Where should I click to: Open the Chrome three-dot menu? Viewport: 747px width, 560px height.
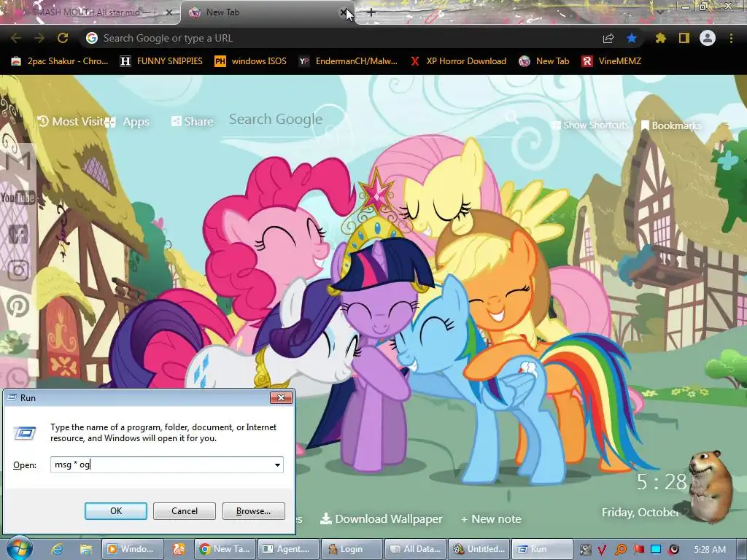point(731,38)
